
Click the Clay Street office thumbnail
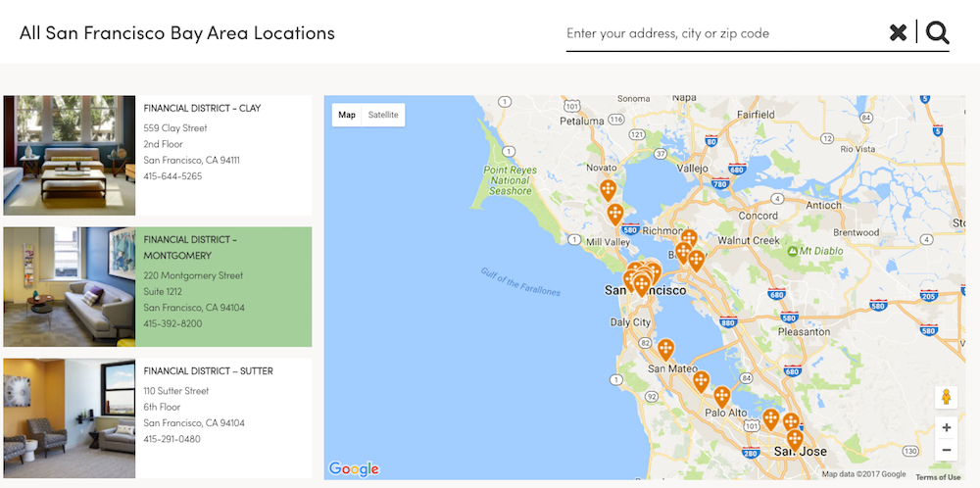click(x=70, y=155)
